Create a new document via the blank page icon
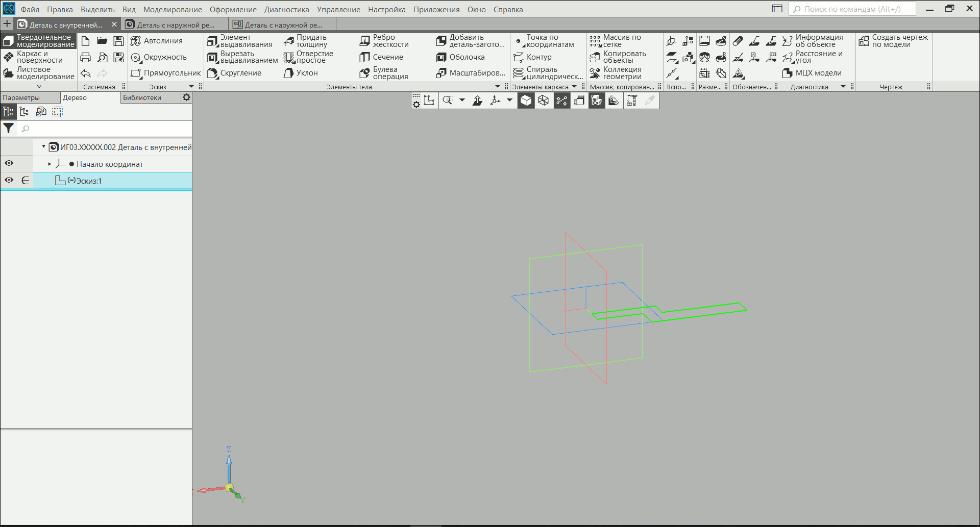This screenshot has height=527, width=980. 85,41
